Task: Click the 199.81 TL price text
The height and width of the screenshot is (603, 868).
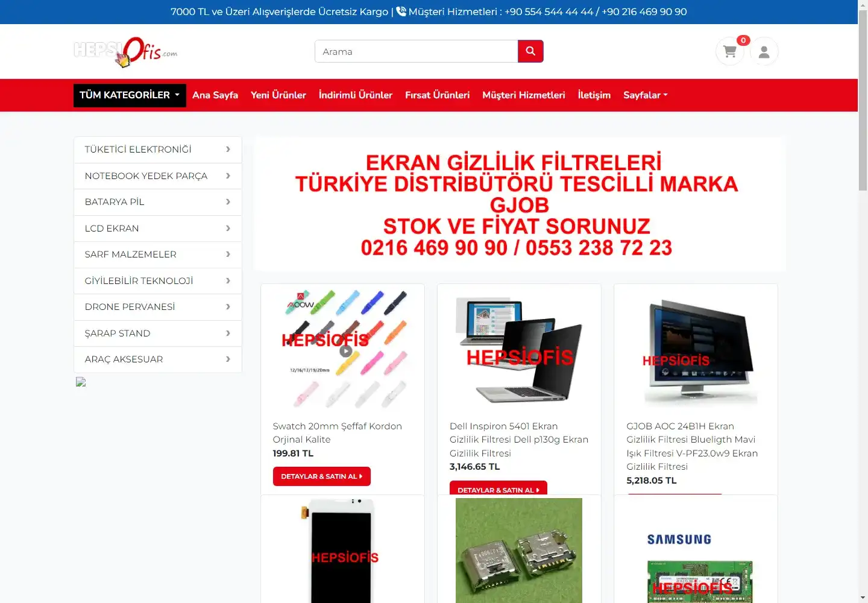Action: click(x=293, y=453)
